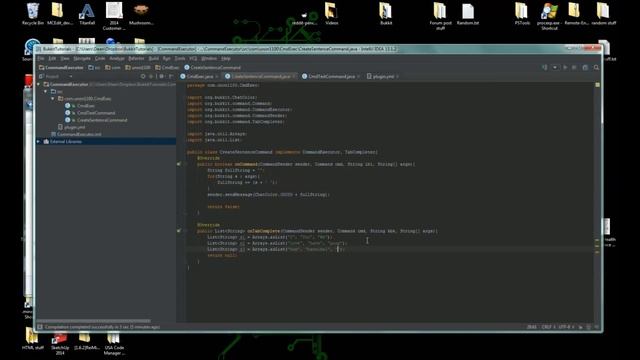640x360 pixels.
Task: Click tool window toggle icon in status bar
Action: tap(40, 327)
